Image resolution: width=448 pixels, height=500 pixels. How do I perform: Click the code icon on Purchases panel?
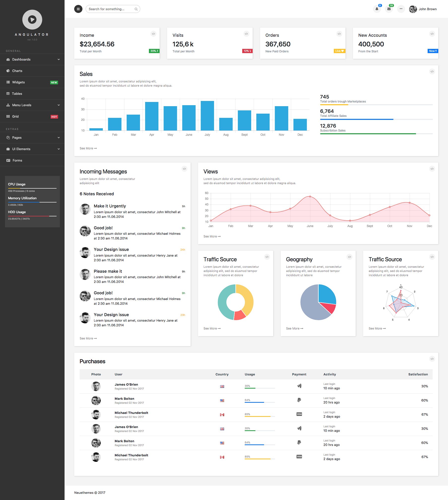coord(432,359)
